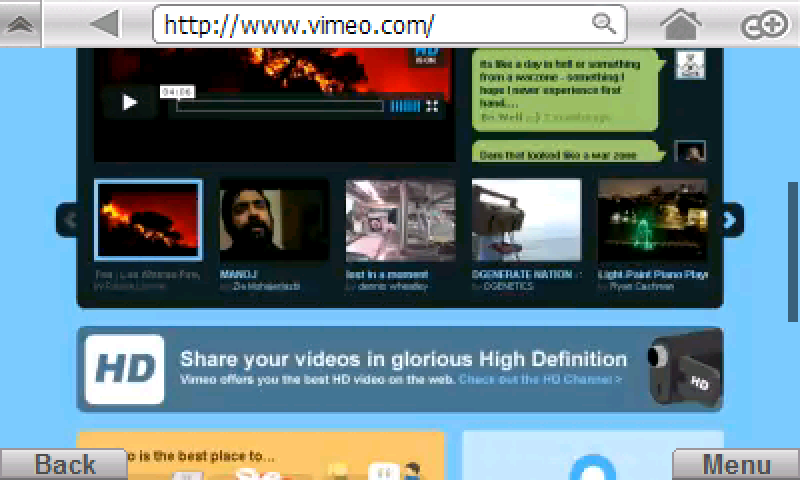The width and height of the screenshot is (800, 480).
Task: Adjust the blue video volume bars
Action: pyautogui.click(x=405, y=106)
